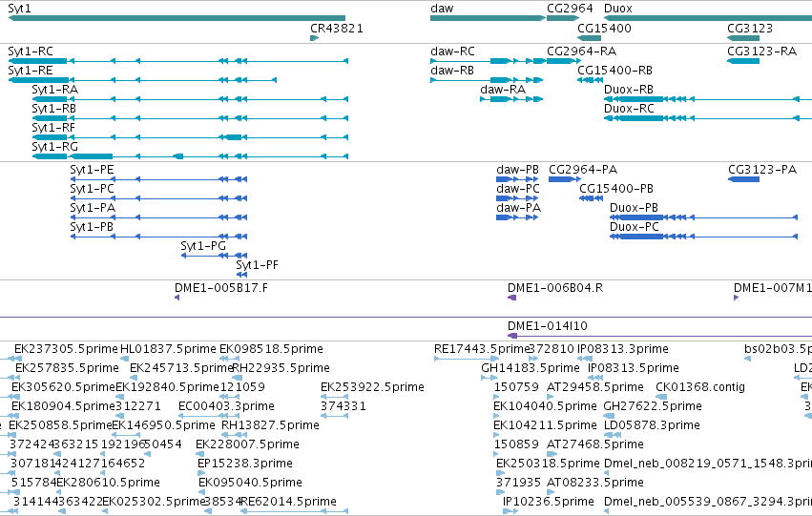Select the Syt1-RF transcript

pyautogui.click(x=190, y=137)
